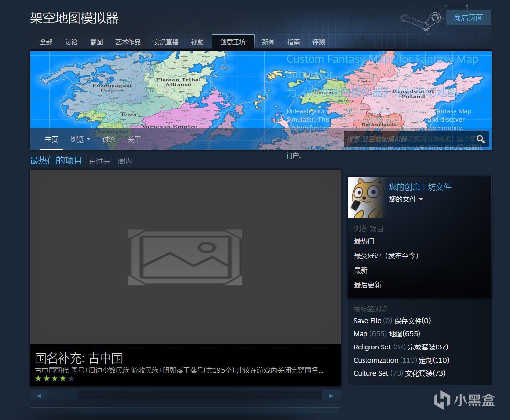Filter by Religion Set tag

[x=401, y=347]
